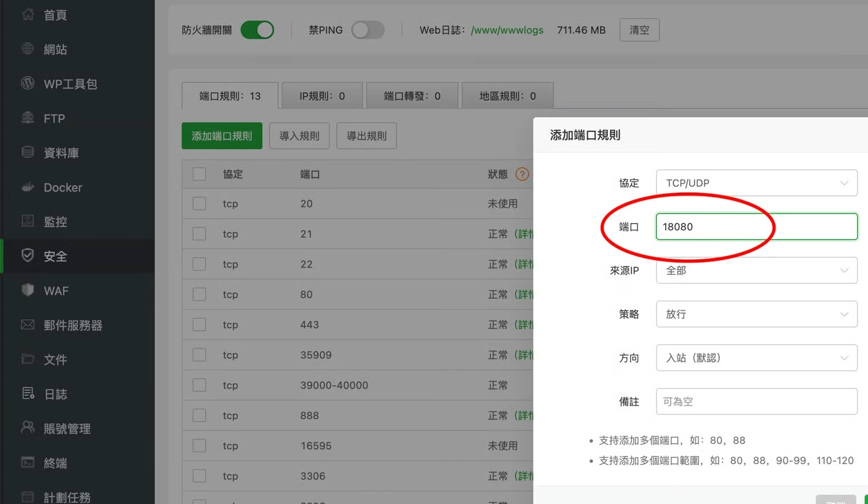
Task: Click the 資料庫 database icon in sidebar
Action: (x=27, y=152)
